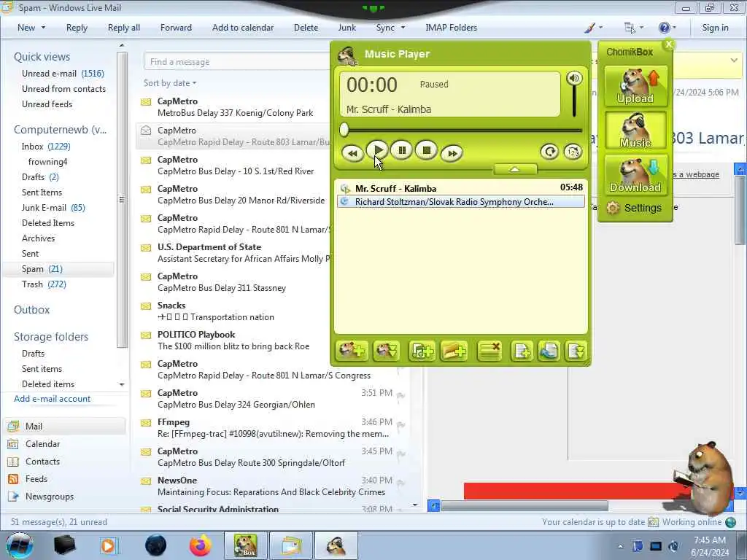
Task: Open the menus icon dropdown in toolbar
Action: 634,28
